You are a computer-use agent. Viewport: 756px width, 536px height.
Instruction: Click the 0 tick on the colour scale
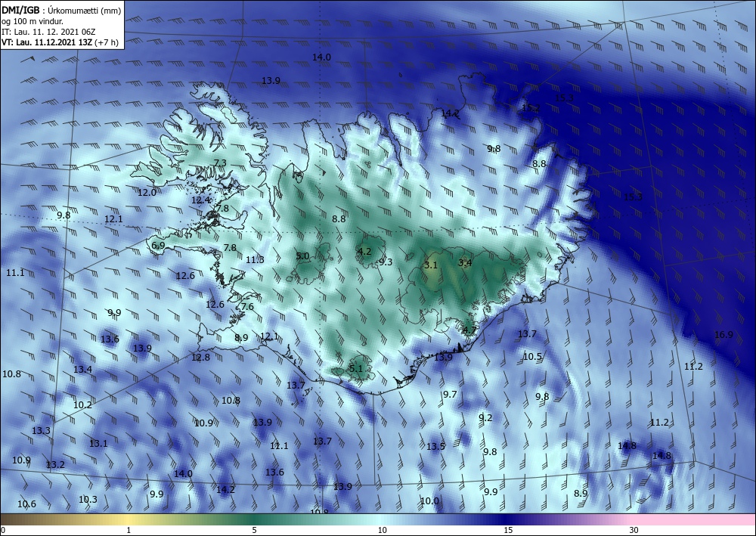click(x=3, y=530)
